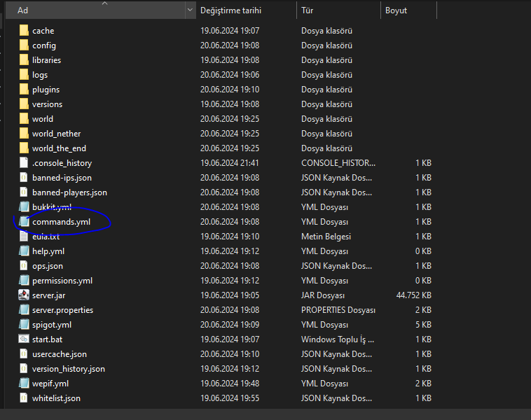Click the version_history.json file icon

tap(24, 369)
